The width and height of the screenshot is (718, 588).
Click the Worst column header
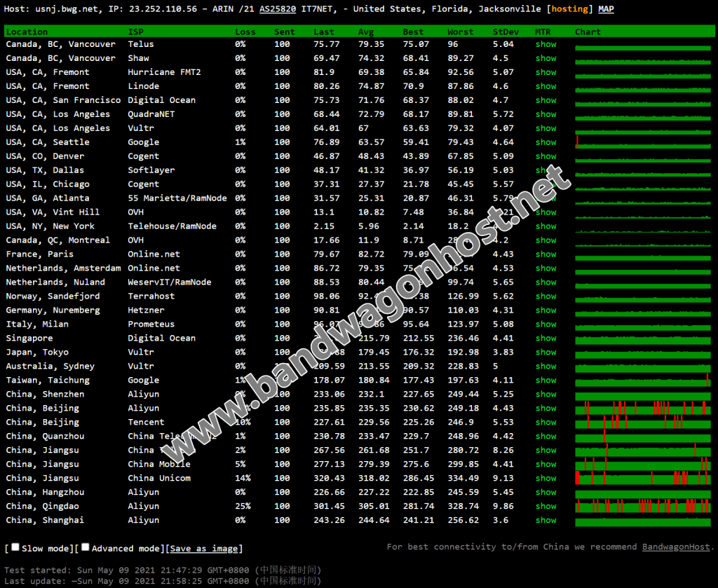pyautogui.click(x=460, y=32)
